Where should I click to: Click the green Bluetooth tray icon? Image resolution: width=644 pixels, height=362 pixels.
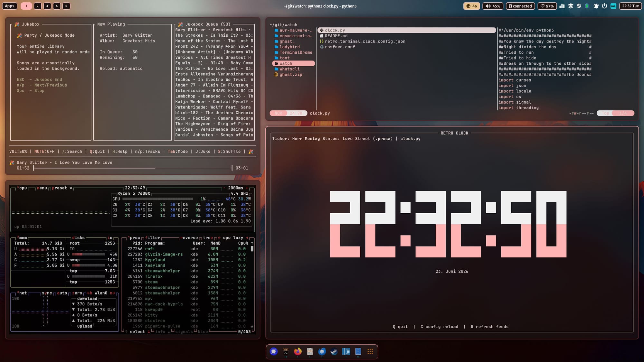click(587, 6)
